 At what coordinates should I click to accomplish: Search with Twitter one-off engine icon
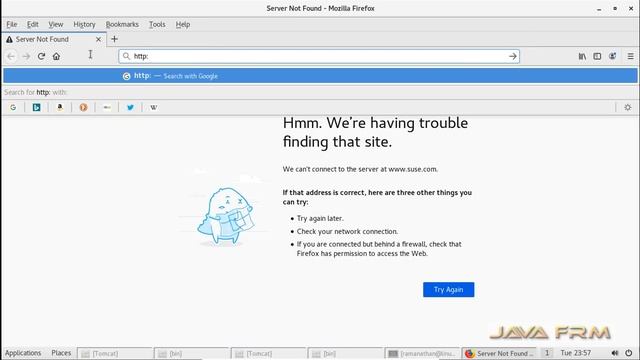(130, 107)
